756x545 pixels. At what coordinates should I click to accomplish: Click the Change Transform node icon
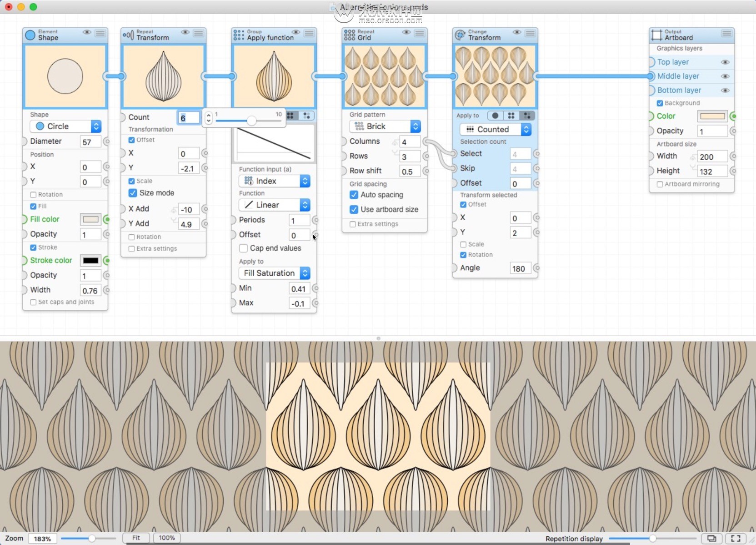tap(460, 35)
